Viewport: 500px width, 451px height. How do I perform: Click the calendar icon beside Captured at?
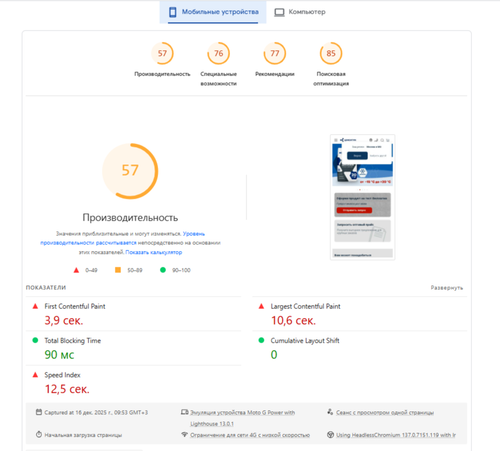point(39,412)
